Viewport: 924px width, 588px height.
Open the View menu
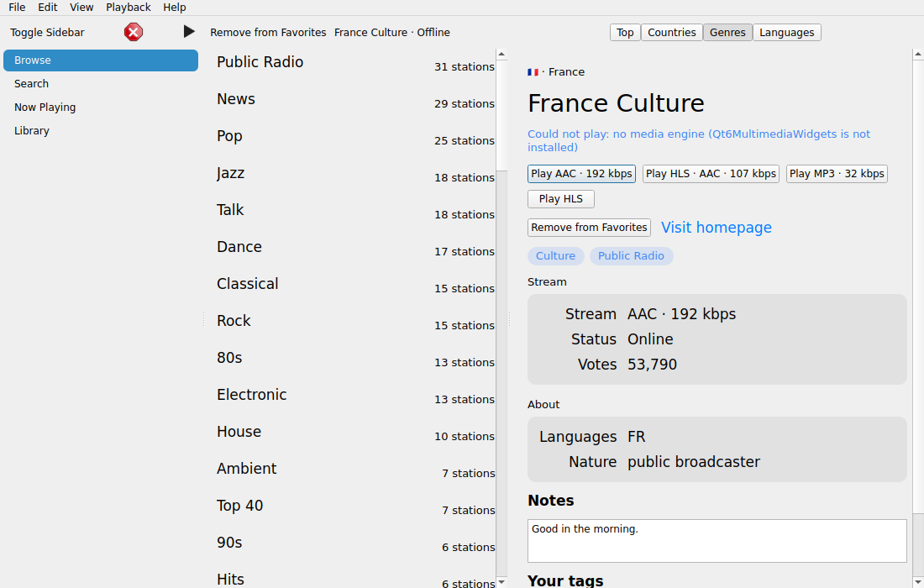pos(81,7)
